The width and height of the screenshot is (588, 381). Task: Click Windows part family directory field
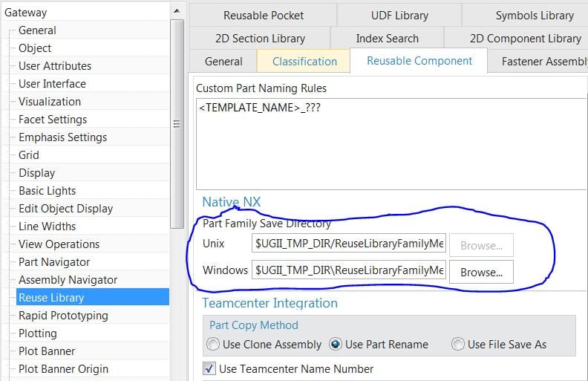click(349, 270)
